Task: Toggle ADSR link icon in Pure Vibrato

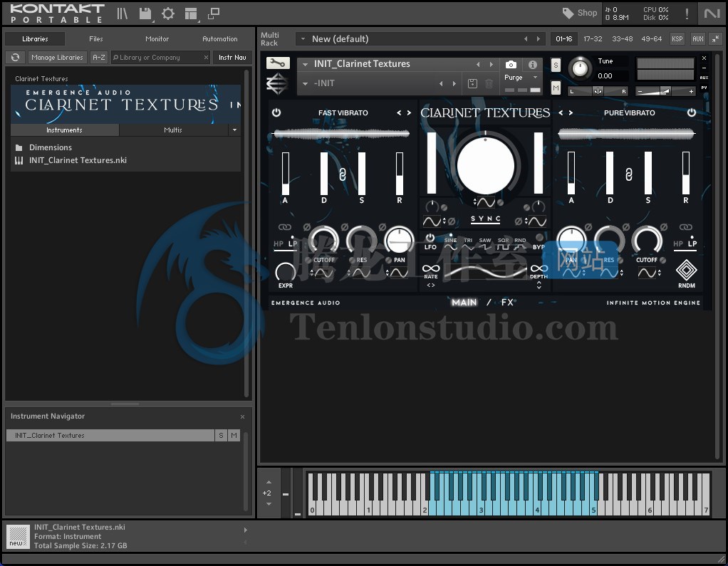Action: [x=629, y=174]
